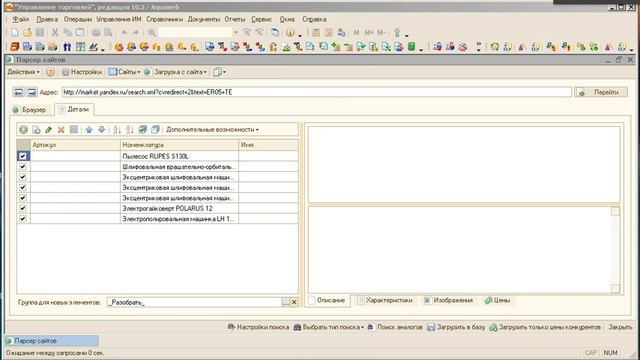Click the Перейти button
This screenshot has width=640, height=360.
[601, 92]
